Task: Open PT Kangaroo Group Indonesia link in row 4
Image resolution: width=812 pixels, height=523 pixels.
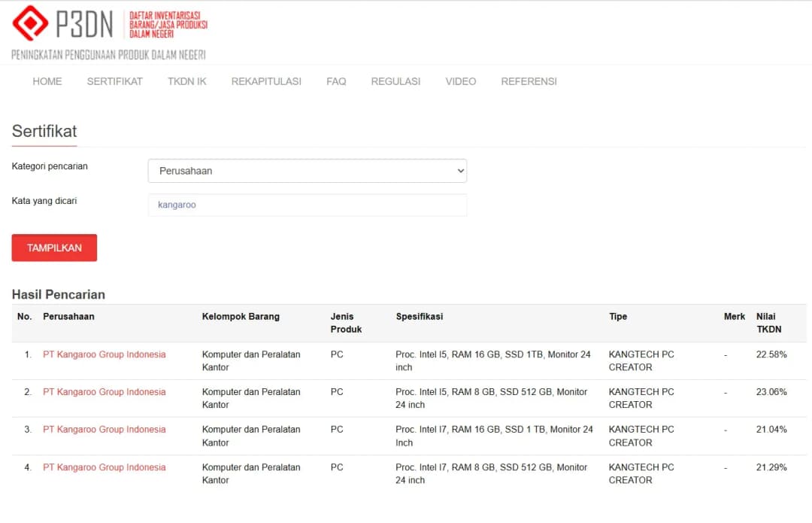Action: tap(104, 467)
